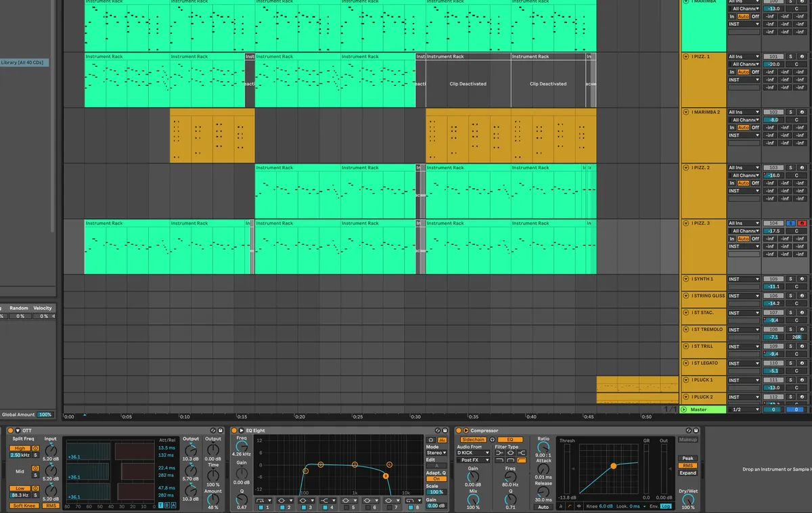Image resolution: width=812 pixels, height=513 pixels.
Task: Switch I PIZZ. 2 monitoring to Auto
Action: tap(744, 183)
